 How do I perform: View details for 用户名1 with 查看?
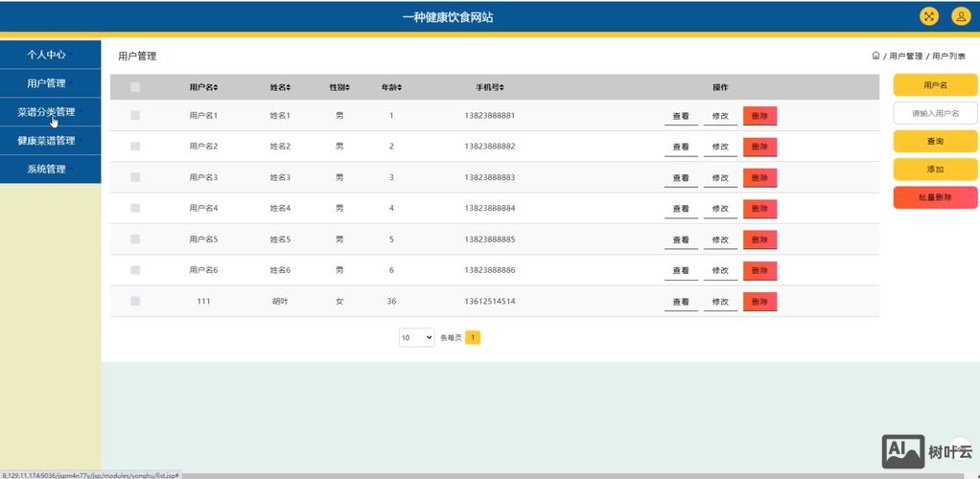pyautogui.click(x=681, y=116)
